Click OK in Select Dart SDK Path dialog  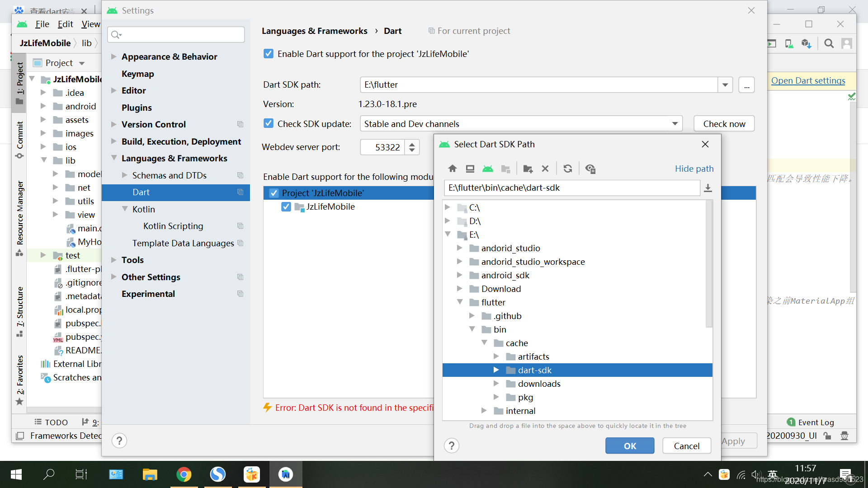[630, 446]
